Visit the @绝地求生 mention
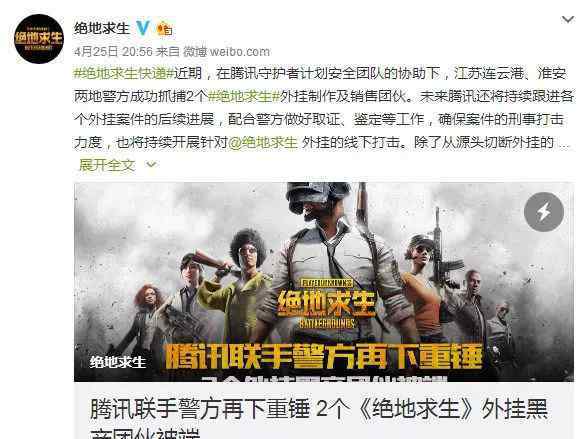Viewport: 587px width, 439px height. (262, 142)
